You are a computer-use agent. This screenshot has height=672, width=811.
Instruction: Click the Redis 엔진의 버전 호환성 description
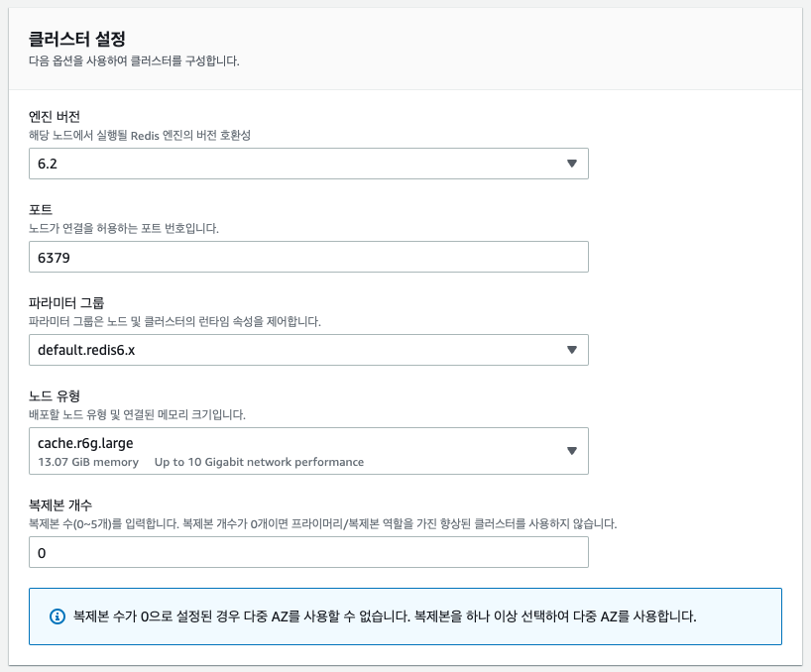coord(140,136)
